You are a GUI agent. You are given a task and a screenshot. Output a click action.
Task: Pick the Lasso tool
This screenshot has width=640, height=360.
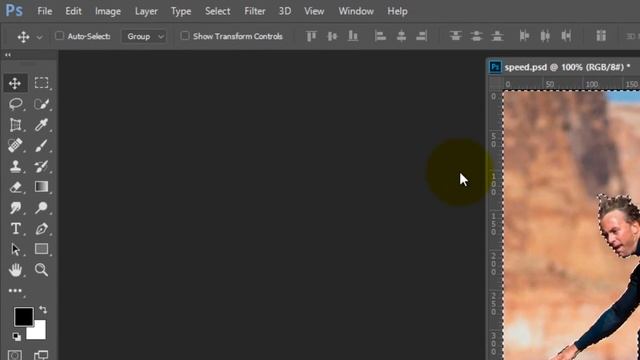tap(16, 104)
